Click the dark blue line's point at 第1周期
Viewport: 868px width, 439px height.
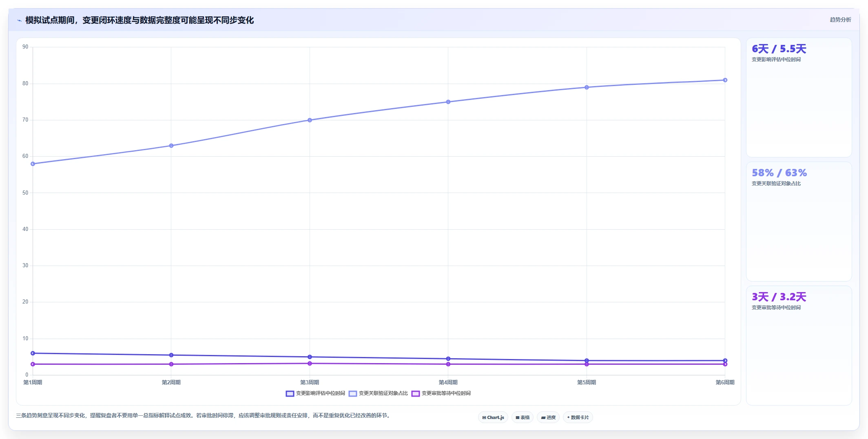(33, 353)
